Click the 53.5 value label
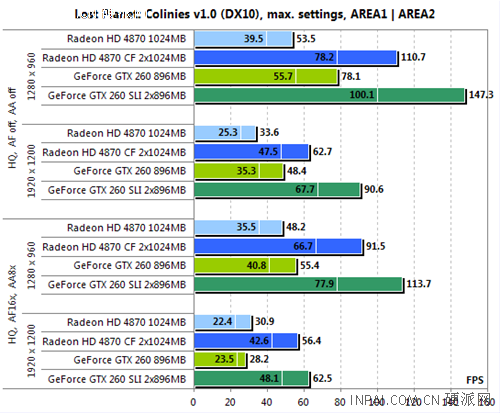 [x=306, y=39]
